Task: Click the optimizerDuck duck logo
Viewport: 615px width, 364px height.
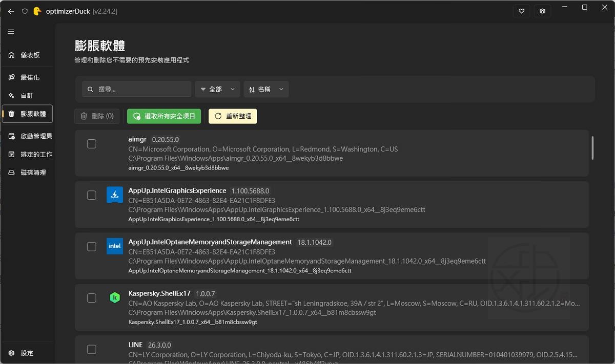Action: click(37, 11)
